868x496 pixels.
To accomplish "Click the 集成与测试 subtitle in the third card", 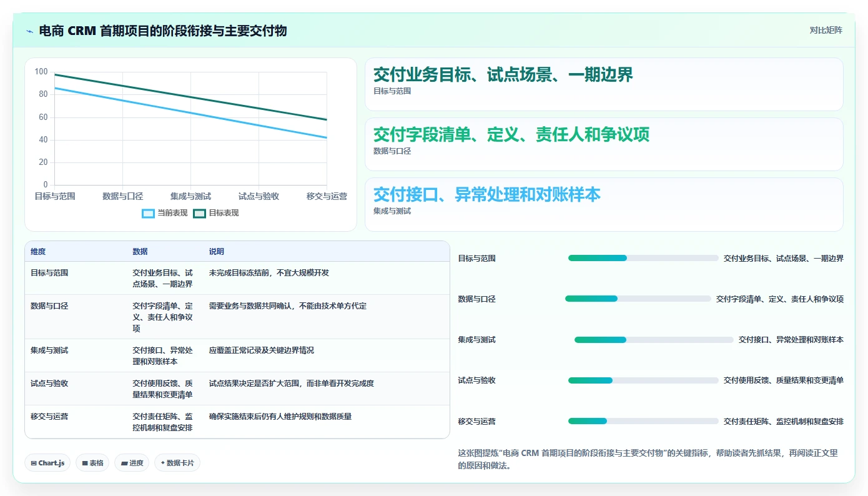I will click(x=392, y=211).
